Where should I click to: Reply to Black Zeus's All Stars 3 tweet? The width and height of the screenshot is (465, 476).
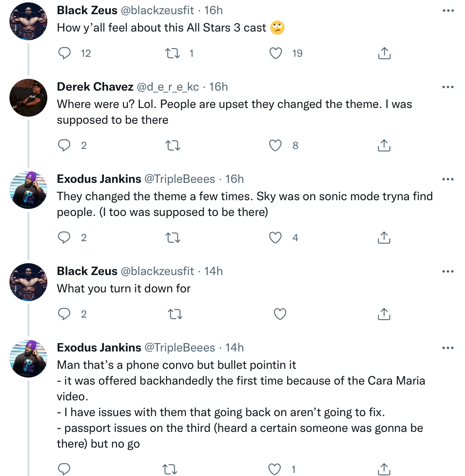(65, 53)
